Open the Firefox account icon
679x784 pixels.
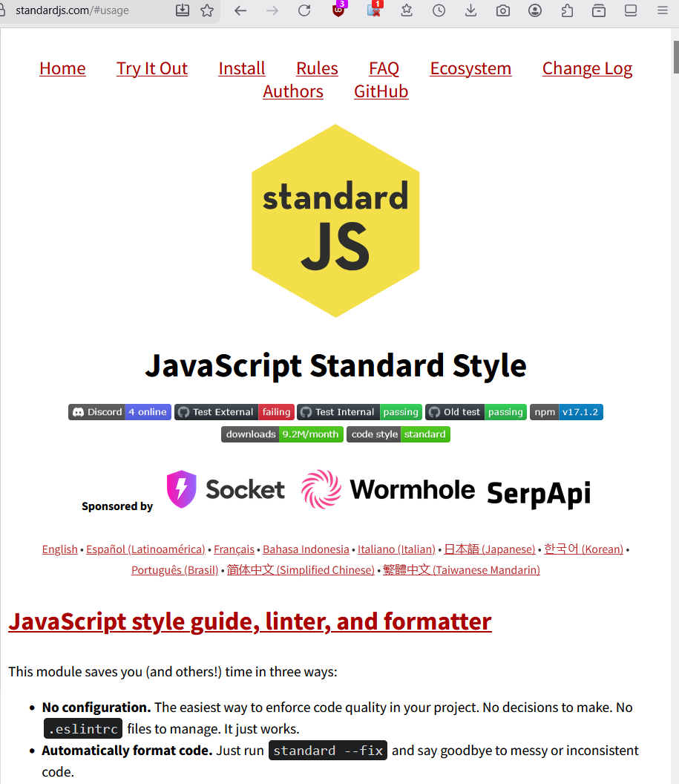535,11
